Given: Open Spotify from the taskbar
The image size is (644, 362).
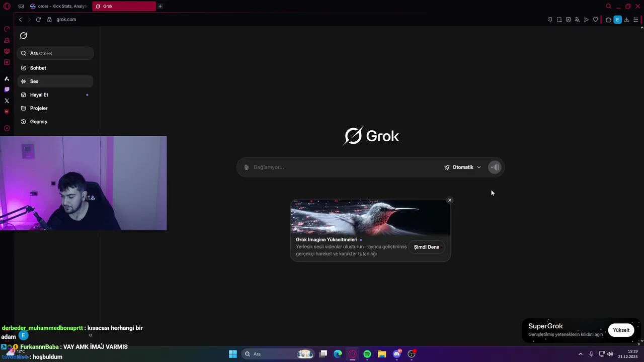Looking at the screenshot, I should pyautogui.click(x=367, y=354).
